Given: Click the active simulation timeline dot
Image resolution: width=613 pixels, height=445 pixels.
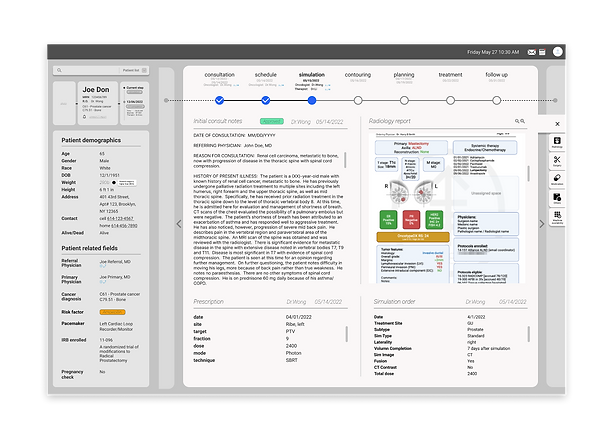Looking at the screenshot, I should click(x=312, y=100).
